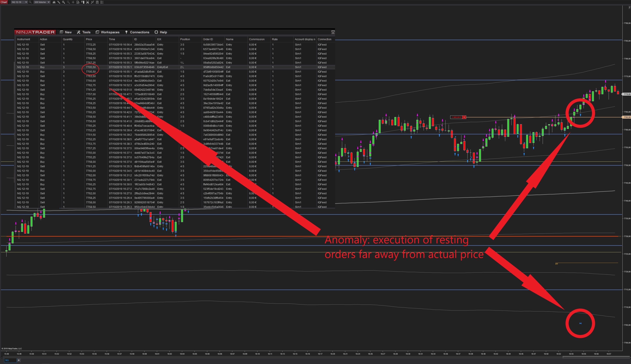Open the chart properties list icon

tap(102, 2)
